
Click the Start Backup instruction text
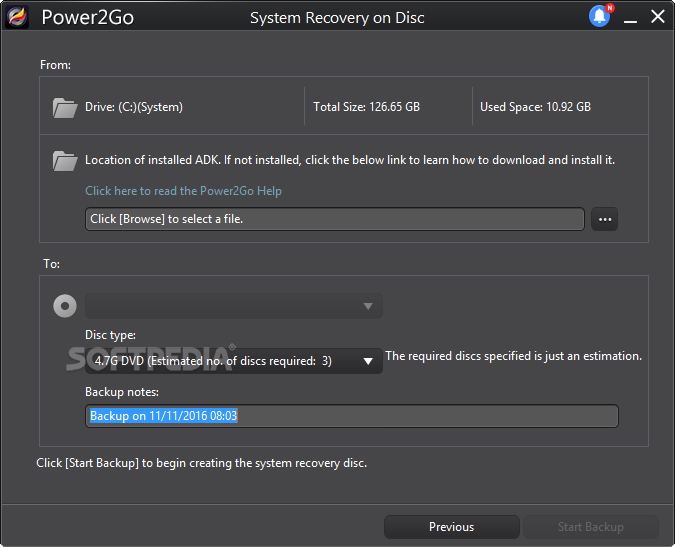(x=201, y=463)
